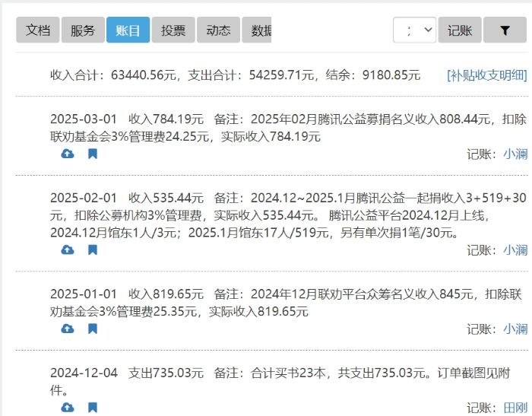Click the bookmark icon under the 2025-01-01 entry
This screenshot has height=416, width=532.
(x=93, y=329)
